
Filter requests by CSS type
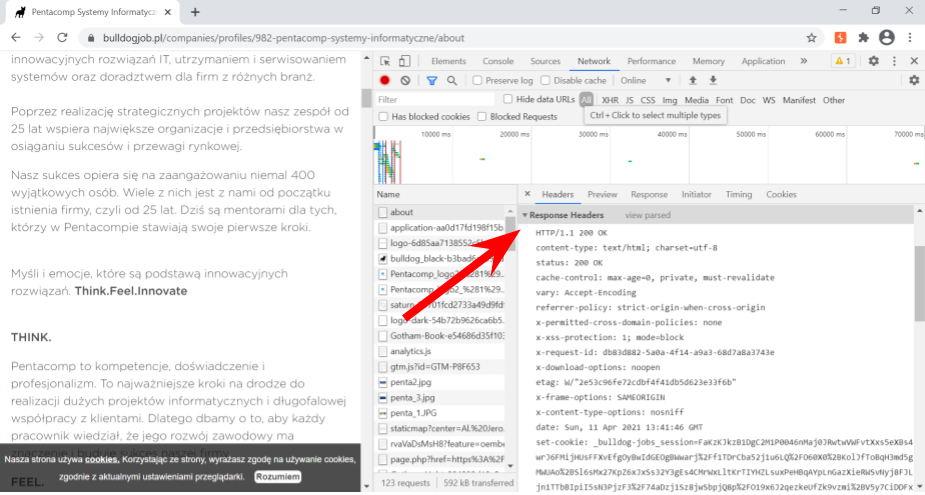[648, 100]
